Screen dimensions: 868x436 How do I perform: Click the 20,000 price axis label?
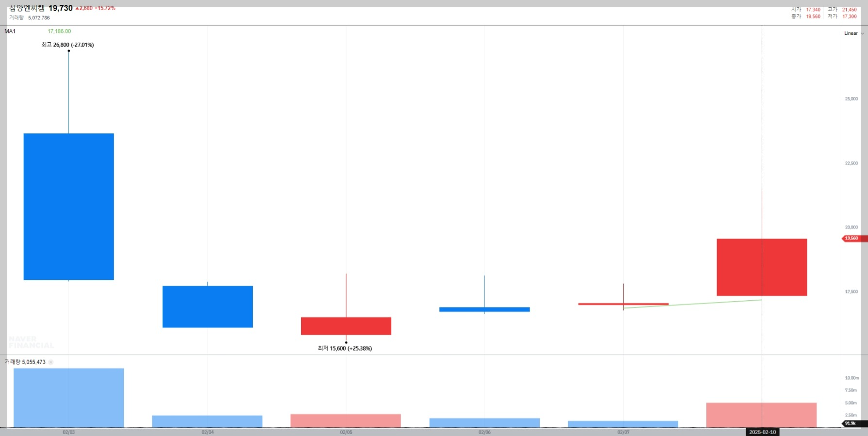coord(851,227)
